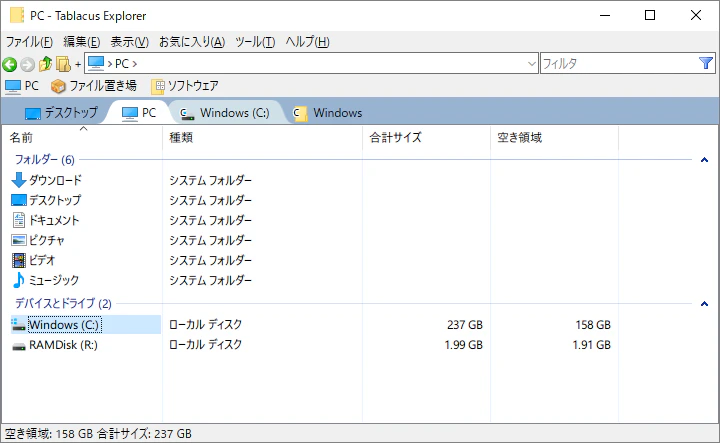Click the ミュージック note icon
The image size is (720, 443).
point(19,280)
